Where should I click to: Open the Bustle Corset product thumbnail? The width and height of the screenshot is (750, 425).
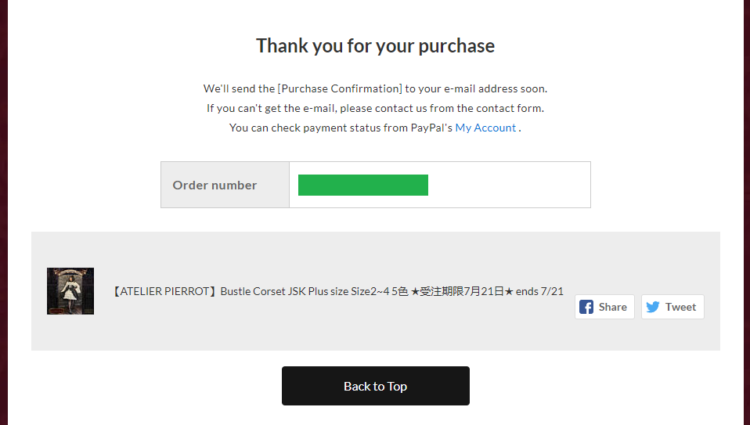coord(70,291)
